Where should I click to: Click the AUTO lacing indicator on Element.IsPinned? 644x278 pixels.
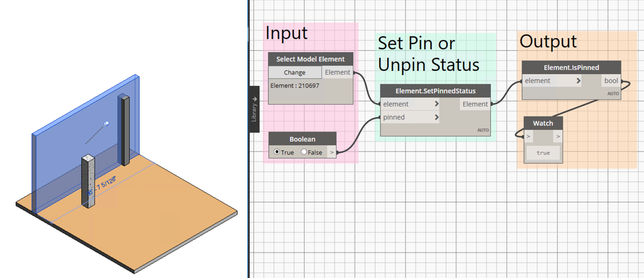[x=613, y=93]
